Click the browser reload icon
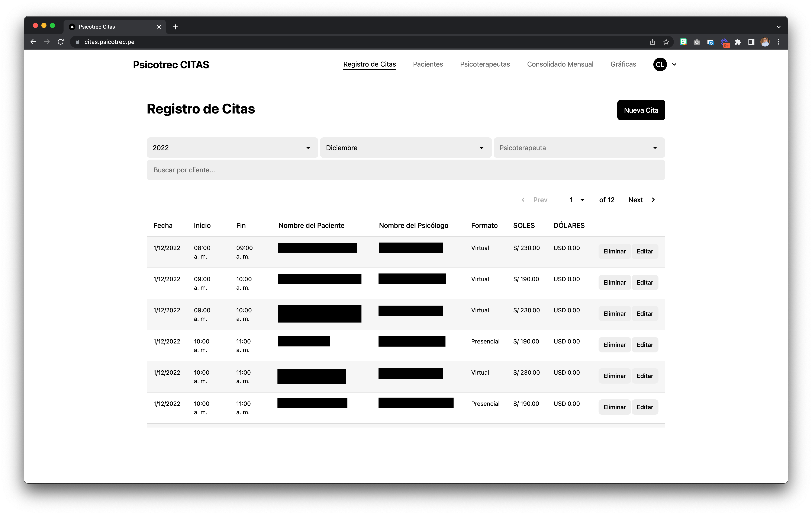Image resolution: width=812 pixels, height=515 pixels. click(61, 42)
